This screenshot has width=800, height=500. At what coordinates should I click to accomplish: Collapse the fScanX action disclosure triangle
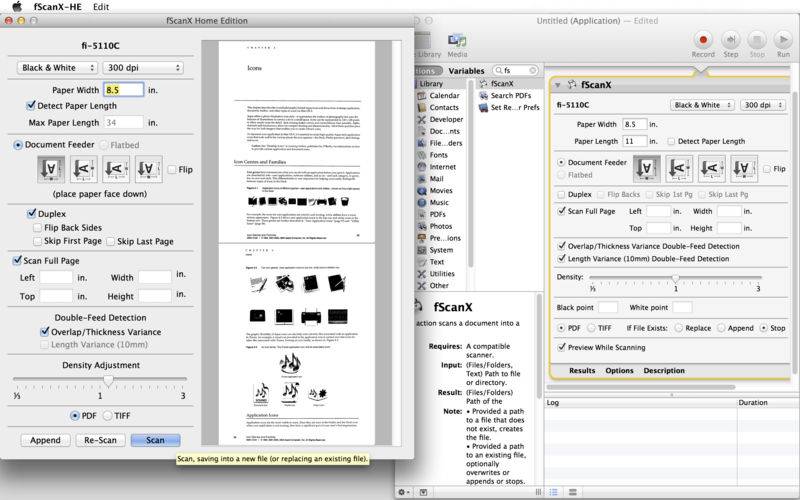click(558, 85)
